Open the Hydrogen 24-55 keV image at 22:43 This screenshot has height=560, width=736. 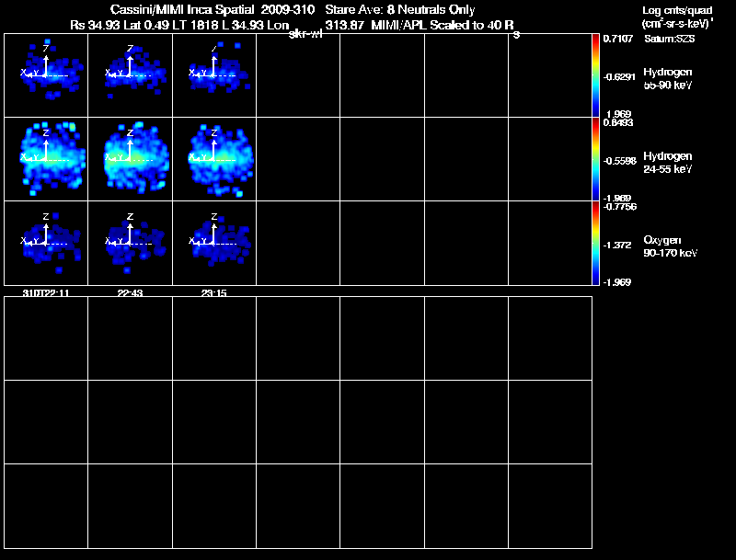click(130, 159)
